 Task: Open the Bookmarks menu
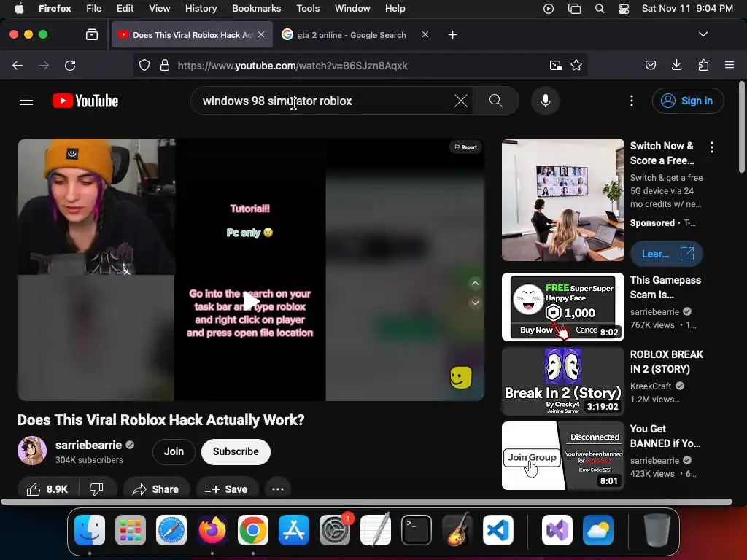256,9
